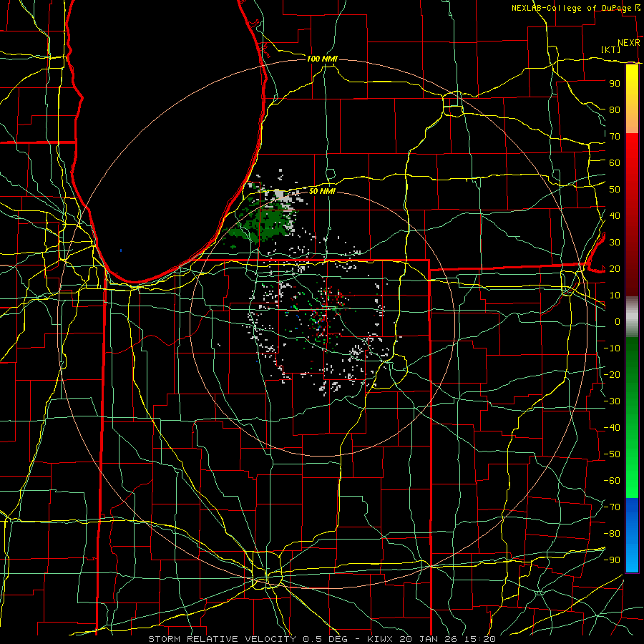Click the 60 knot scale label
Viewport: 644px width, 644px height.
tap(615, 163)
